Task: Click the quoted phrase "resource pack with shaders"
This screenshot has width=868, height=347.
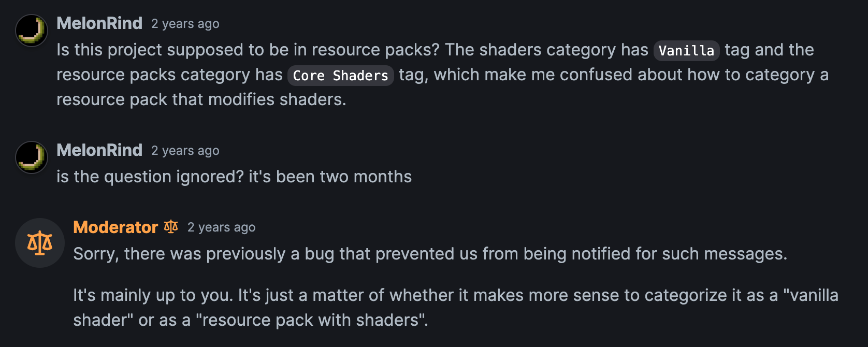Action: tap(311, 320)
